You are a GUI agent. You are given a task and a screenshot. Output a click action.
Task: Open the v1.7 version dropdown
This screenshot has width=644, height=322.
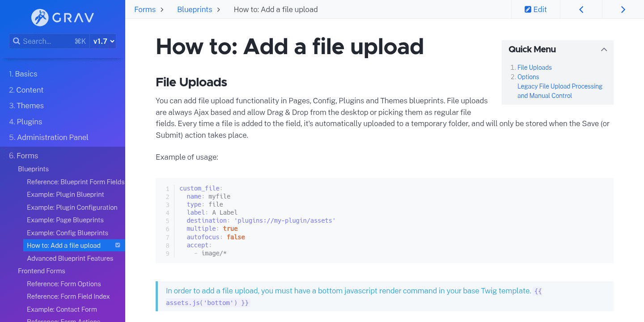pyautogui.click(x=102, y=41)
